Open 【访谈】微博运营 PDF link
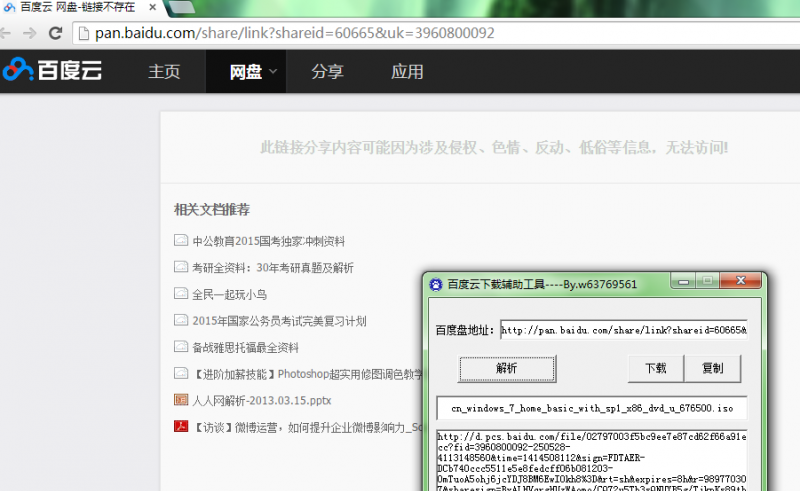 pos(307,427)
